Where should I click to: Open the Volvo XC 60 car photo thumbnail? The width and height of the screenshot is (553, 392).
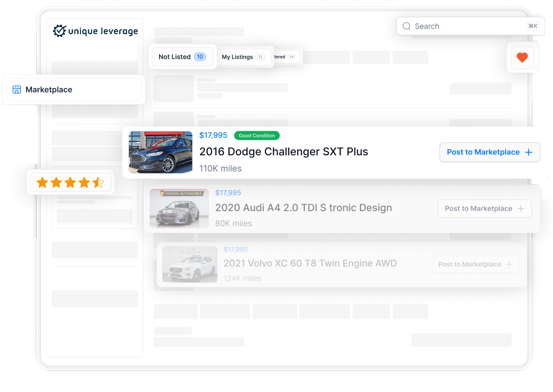[190, 265]
